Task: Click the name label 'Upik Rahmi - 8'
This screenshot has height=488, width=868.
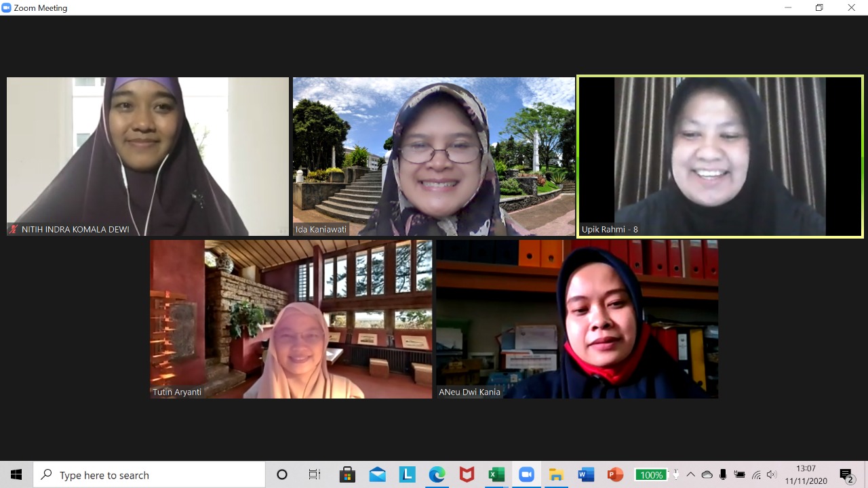Action: (610, 229)
